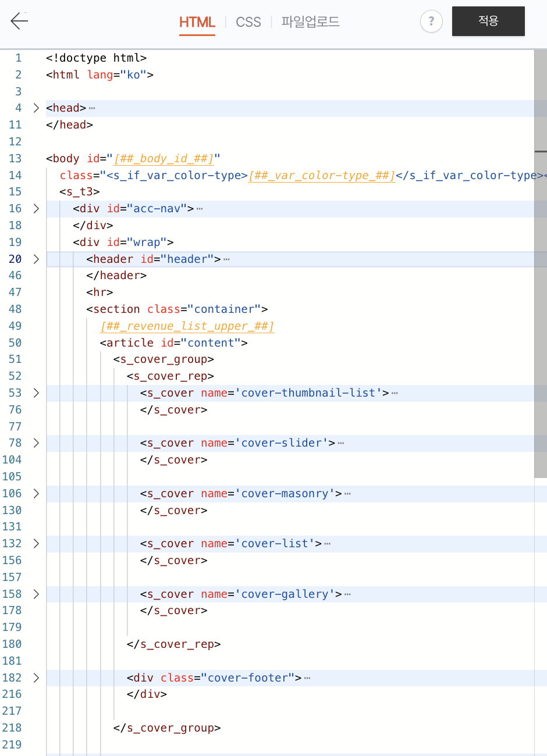Click the </div> tag on line 18
The height and width of the screenshot is (756, 547).
(x=93, y=226)
